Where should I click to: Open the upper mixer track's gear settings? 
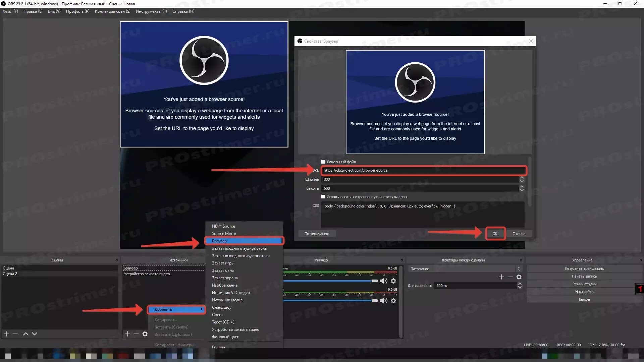pos(393,281)
